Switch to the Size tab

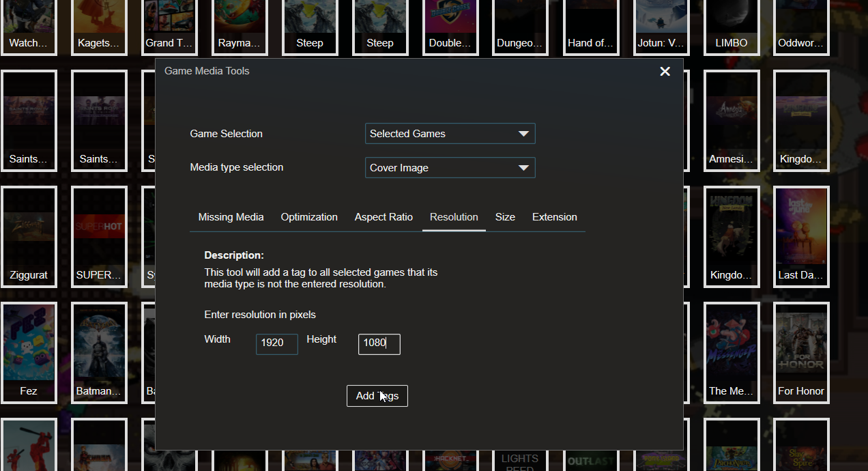coord(505,217)
